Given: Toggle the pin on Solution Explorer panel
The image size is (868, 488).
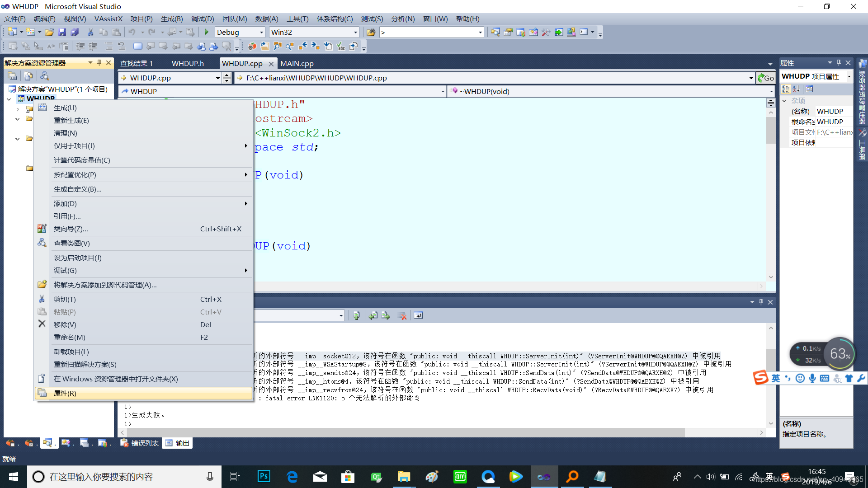Looking at the screenshot, I should point(99,63).
